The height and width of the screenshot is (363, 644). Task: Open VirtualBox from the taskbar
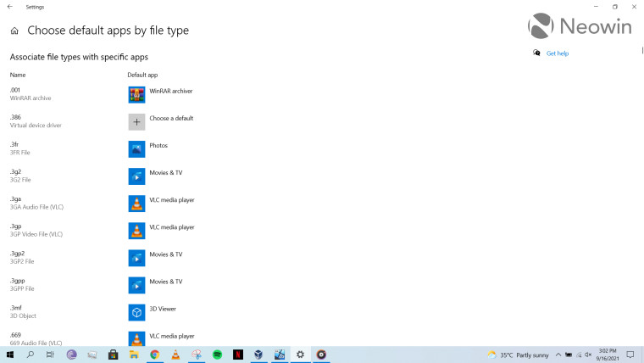click(258, 355)
